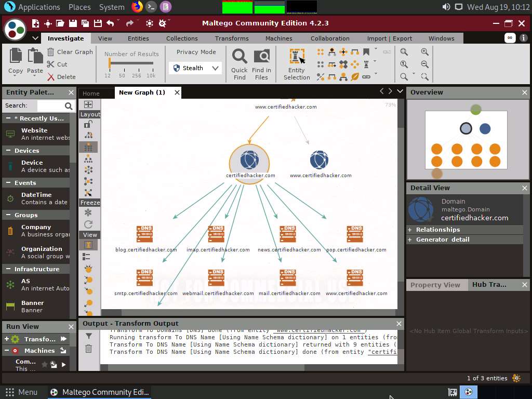
Task: Expand Relationships in Detail View
Action: coord(410,230)
